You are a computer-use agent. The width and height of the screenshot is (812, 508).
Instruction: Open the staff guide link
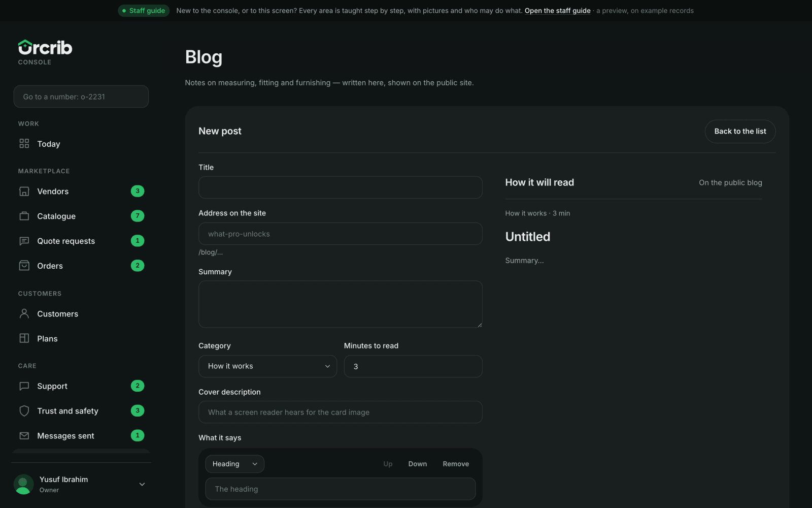[557, 11]
